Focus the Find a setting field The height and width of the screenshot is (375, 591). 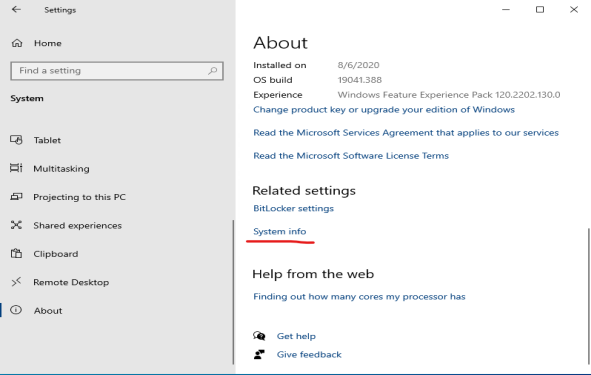click(x=117, y=71)
